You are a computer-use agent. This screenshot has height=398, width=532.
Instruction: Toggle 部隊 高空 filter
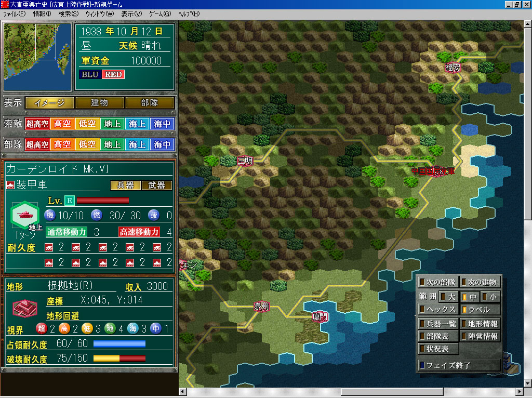click(62, 144)
